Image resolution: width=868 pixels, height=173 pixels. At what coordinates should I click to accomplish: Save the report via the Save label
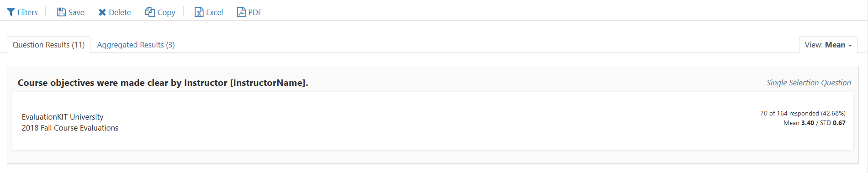tap(76, 12)
